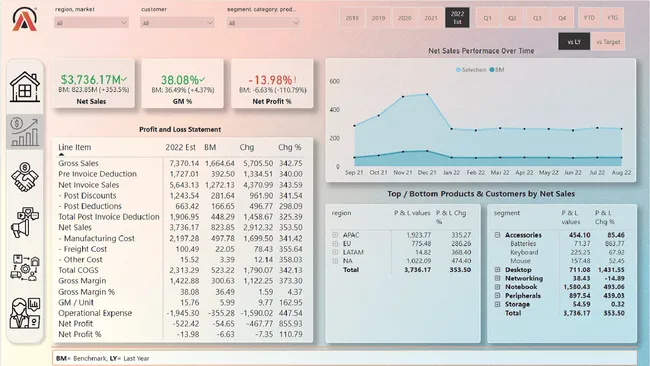Viewport: 650px width, 366px height.
Task: Open the Home page house icon
Action: click(25, 87)
